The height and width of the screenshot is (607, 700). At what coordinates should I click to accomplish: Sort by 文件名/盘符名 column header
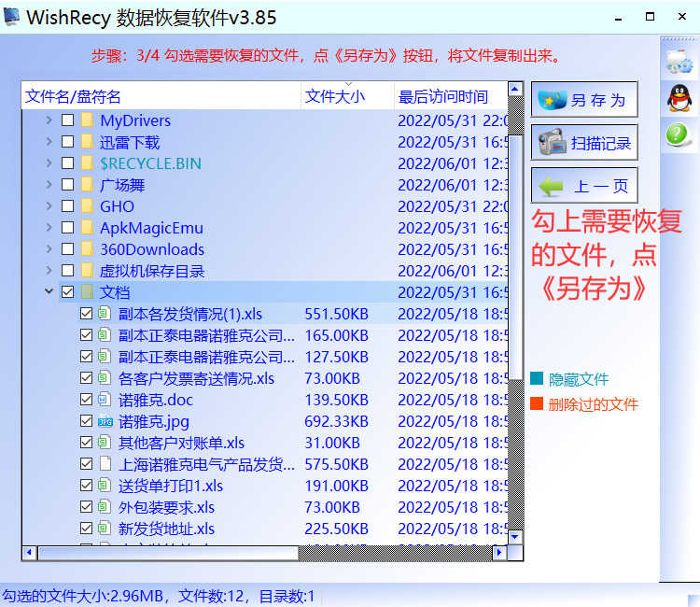point(161,96)
